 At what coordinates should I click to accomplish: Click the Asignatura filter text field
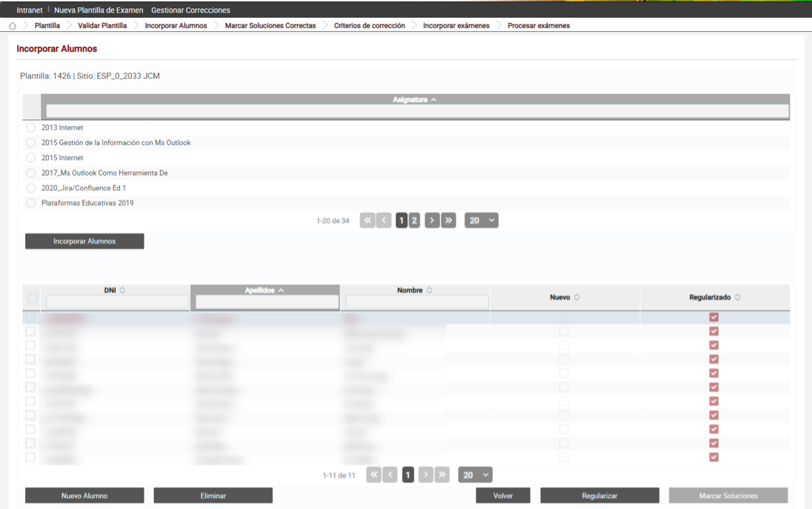coord(417,111)
